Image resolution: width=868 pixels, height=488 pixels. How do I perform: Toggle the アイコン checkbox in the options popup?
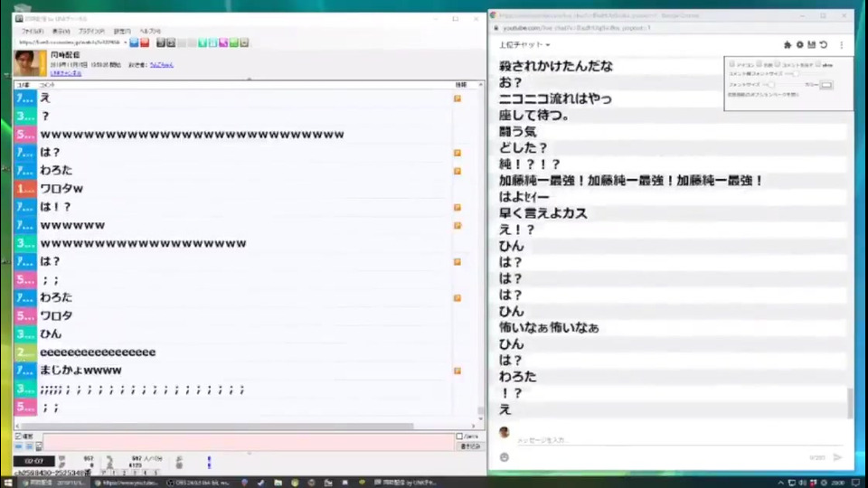pos(731,64)
